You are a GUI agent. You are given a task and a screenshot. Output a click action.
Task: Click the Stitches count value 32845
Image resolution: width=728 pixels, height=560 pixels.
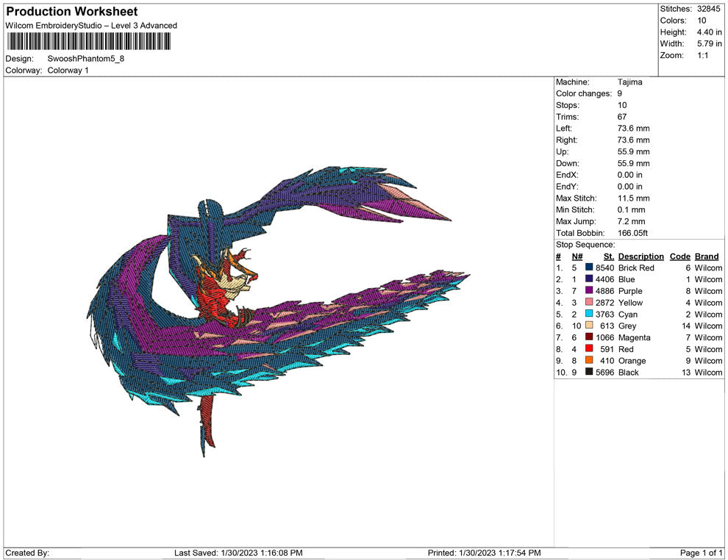coord(709,9)
